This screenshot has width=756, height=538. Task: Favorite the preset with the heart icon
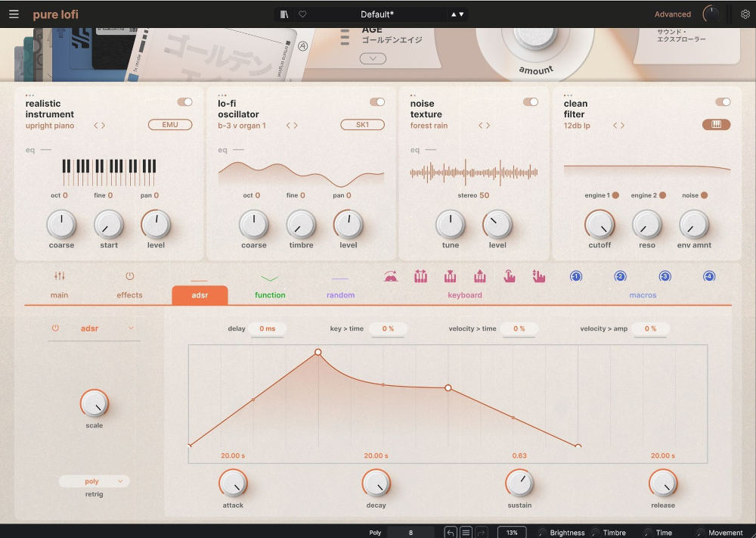click(x=302, y=14)
